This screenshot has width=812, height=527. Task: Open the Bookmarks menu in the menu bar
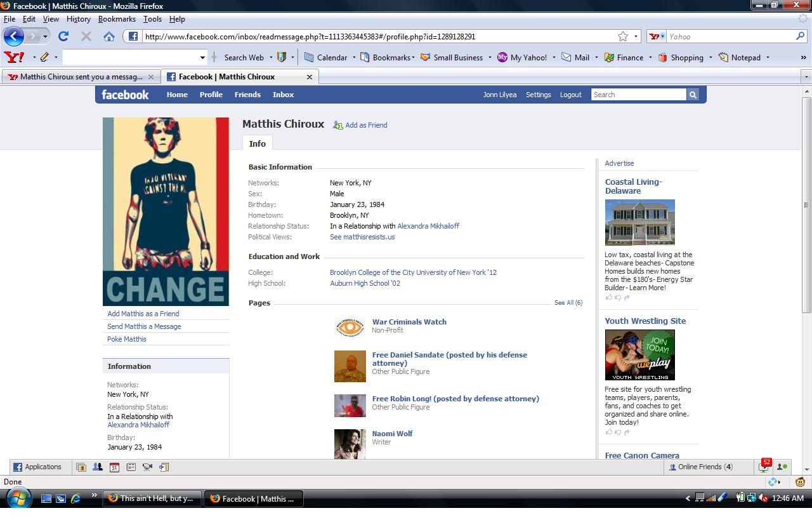point(117,19)
